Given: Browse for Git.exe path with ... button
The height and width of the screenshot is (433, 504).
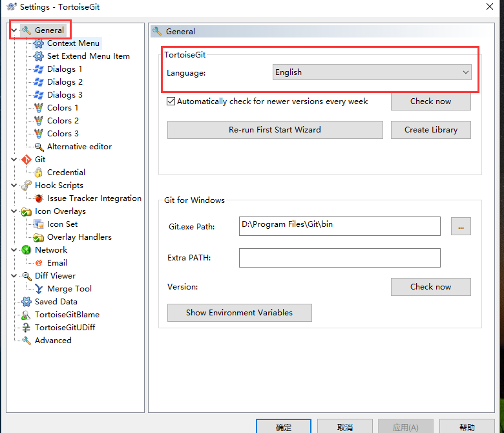Looking at the screenshot, I should click(x=461, y=226).
